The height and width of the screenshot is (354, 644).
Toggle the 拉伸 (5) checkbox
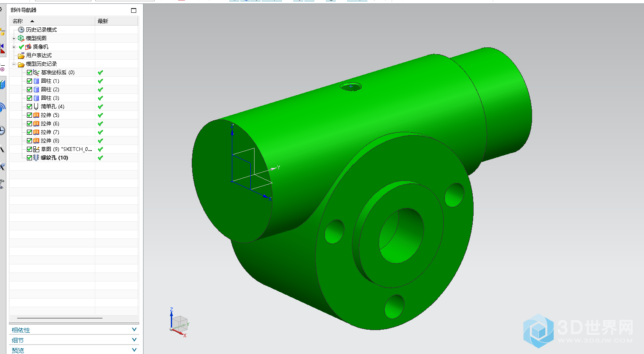pyautogui.click(x=29, y=115)
